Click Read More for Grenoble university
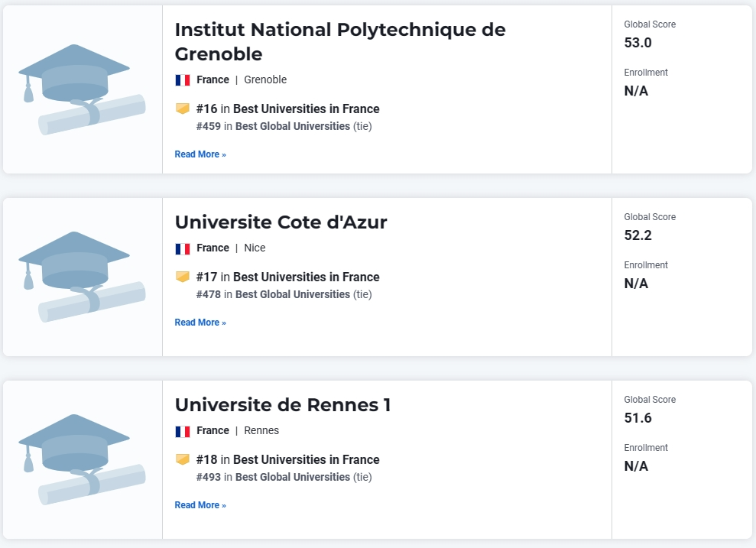 (200, 154)
